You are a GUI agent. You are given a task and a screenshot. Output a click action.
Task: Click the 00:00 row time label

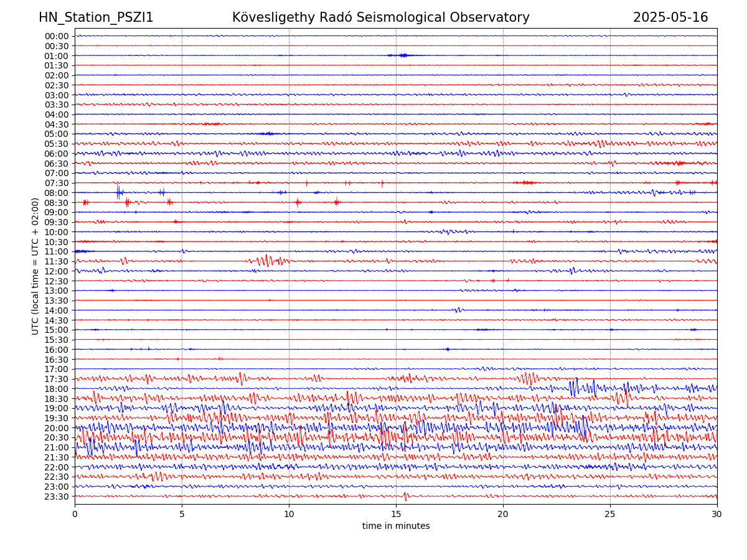pyautogui.click(x=57, y=36)
